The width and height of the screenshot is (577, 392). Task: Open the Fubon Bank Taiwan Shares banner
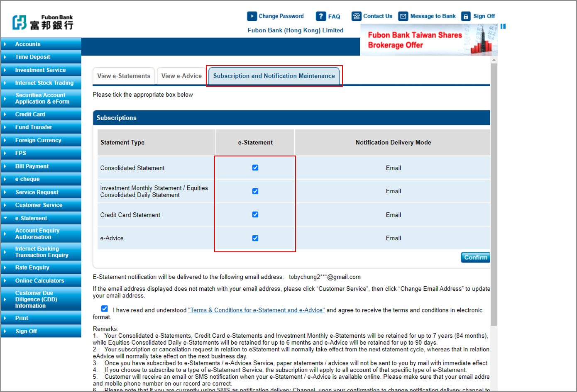pos(429,40)
